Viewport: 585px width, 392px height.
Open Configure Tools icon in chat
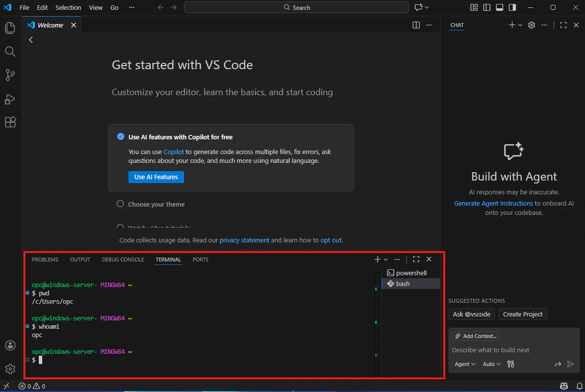pos(511,364)
